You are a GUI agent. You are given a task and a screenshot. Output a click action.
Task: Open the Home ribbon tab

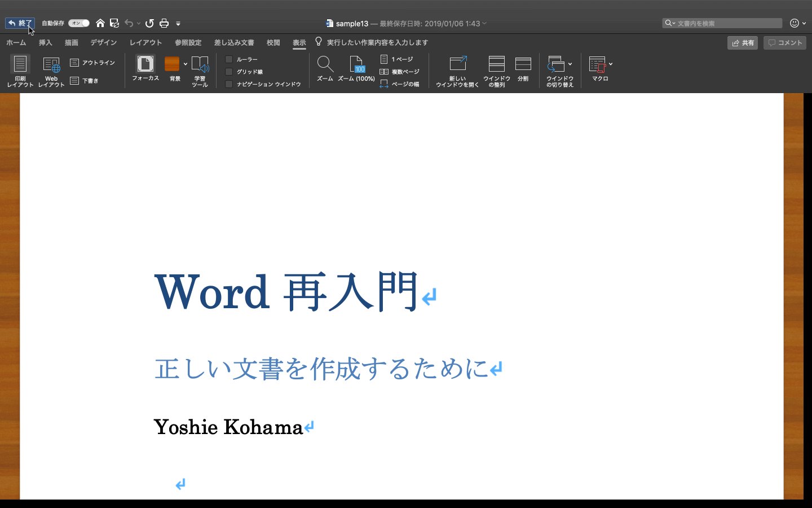pos(16,43)
